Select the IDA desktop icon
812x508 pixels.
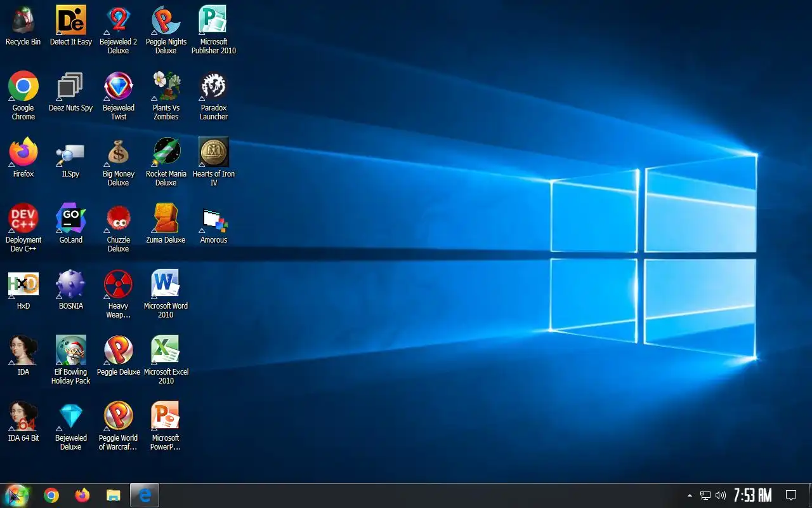(23, 356)
